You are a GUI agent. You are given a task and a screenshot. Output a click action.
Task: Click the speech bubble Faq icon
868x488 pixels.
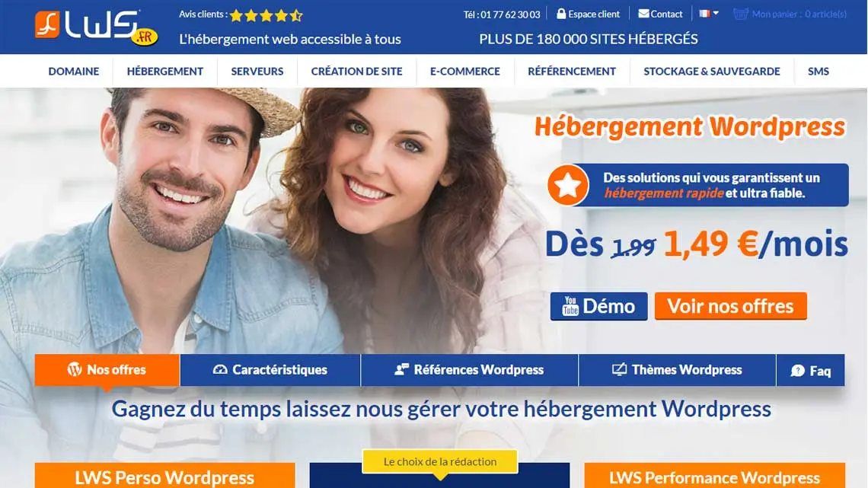798,370
